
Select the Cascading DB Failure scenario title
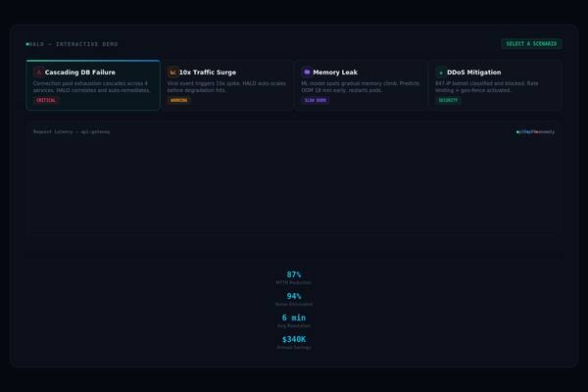click(x=80, y=73)
